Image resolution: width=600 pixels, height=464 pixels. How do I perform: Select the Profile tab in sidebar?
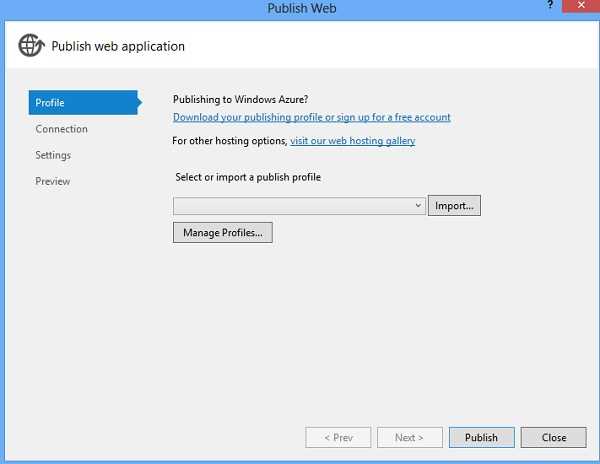point(83,103)
